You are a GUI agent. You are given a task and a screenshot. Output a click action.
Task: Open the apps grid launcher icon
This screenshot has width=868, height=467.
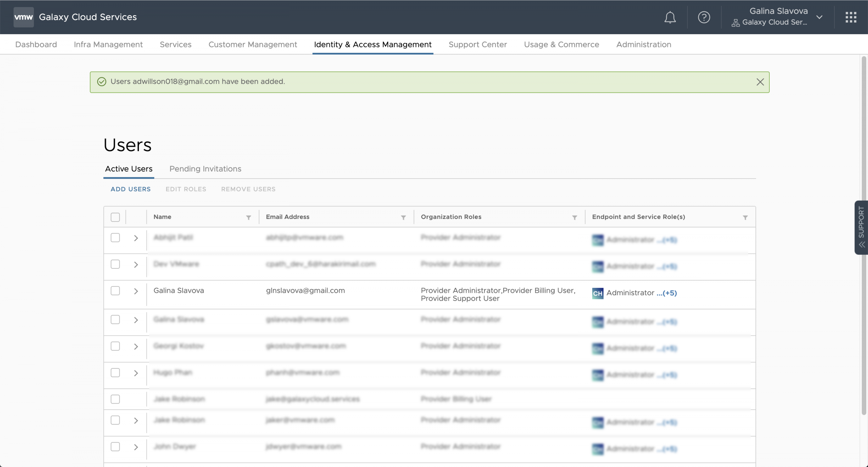tap(851, 17)
